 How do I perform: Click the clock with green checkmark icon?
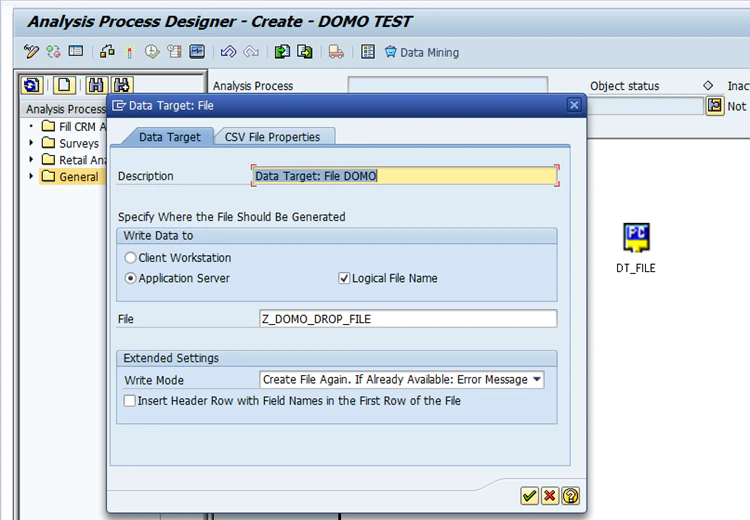coord(152,52)
